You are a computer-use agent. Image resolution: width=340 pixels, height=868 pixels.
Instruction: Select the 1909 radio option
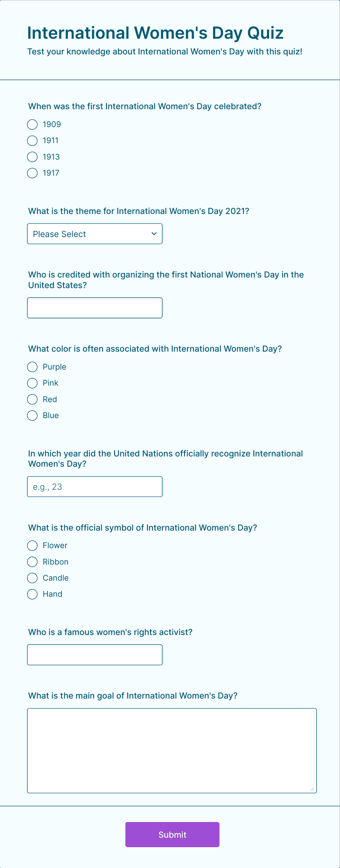tap(32, 124)
